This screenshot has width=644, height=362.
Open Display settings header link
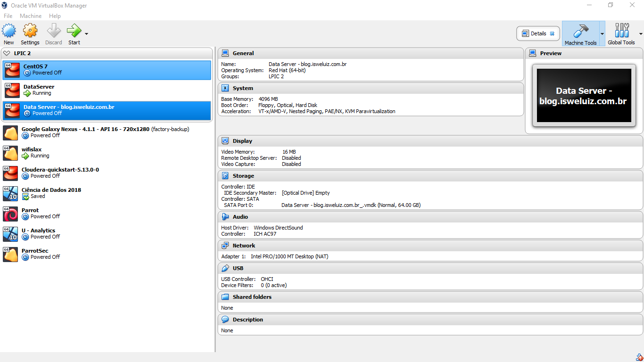242,141
